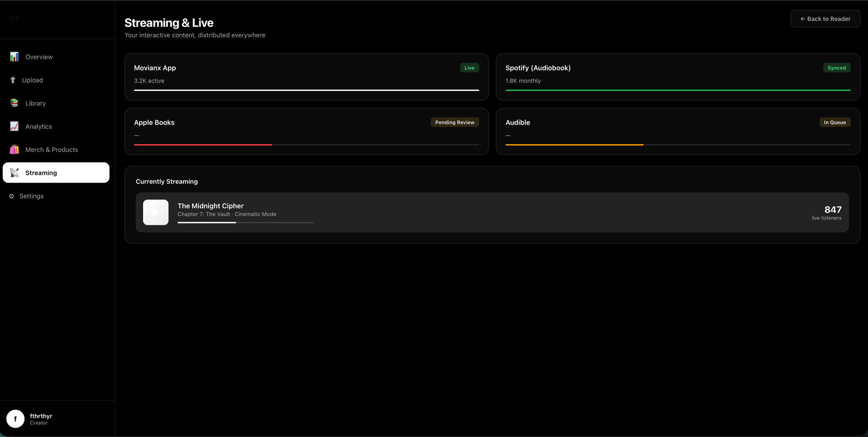Go back to the Reader
The width and height of the screenshot is (868, 437).
coord(825,19)
